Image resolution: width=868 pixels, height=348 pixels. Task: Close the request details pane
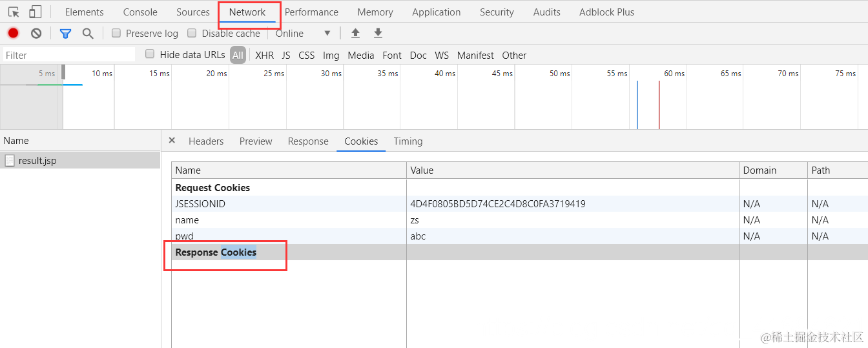tap(172, 140)
